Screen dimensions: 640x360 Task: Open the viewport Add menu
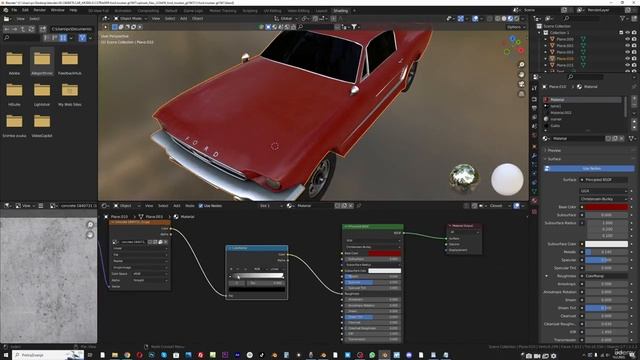point(184,18)
